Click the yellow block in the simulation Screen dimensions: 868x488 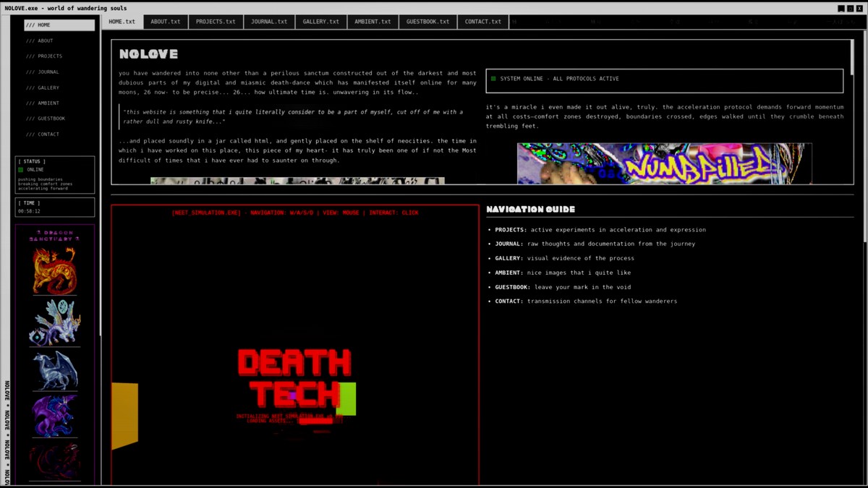pos(124,416)
